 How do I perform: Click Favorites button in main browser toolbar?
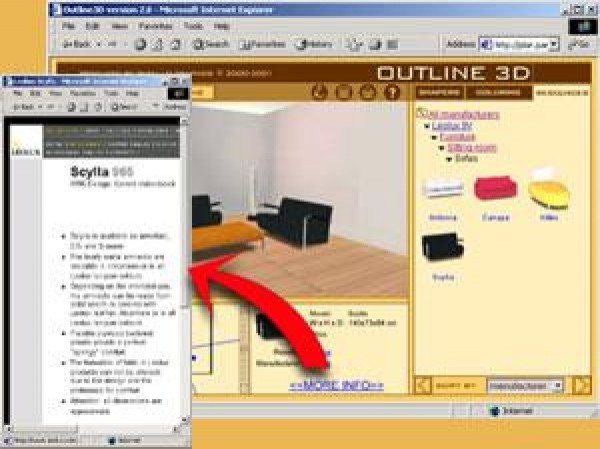(262, 44)
